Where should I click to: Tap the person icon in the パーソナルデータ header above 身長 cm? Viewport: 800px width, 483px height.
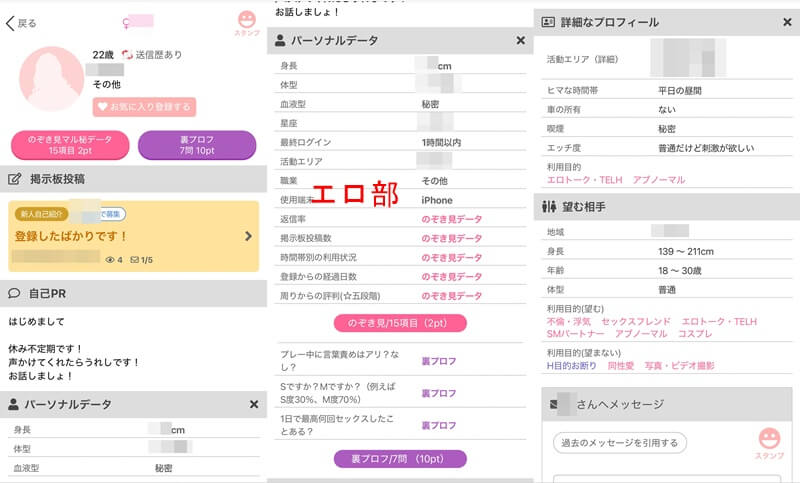pyautogui.click(x=13, y=404)
